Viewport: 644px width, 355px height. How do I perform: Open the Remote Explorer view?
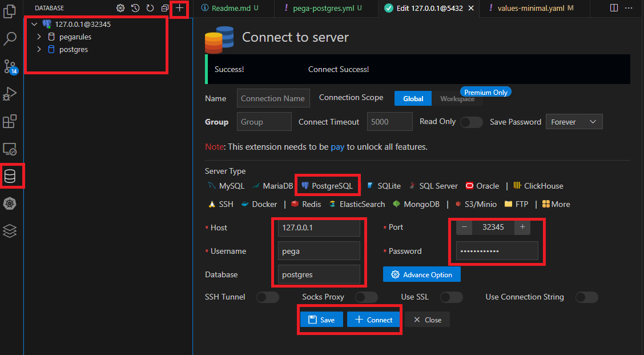[x=10, y=149]
